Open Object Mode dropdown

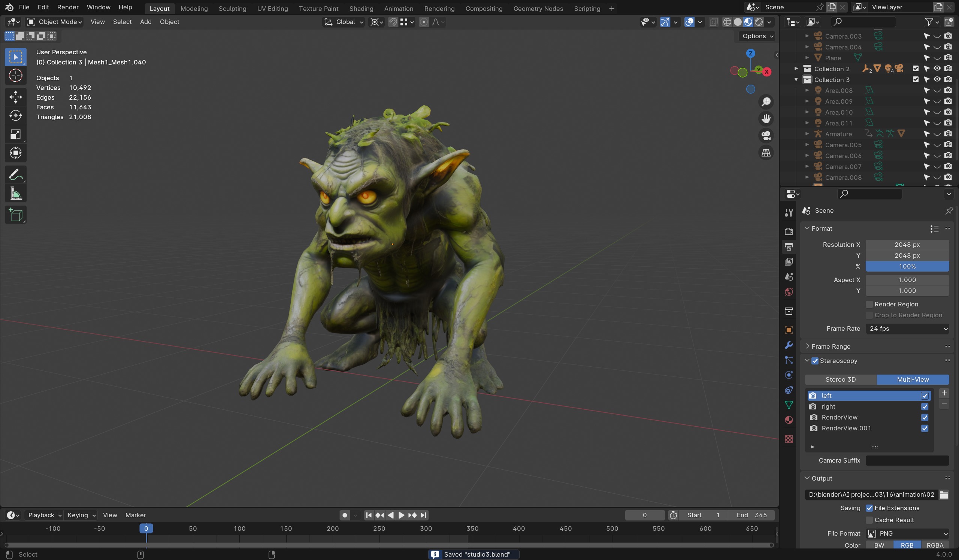pos(54,22)
